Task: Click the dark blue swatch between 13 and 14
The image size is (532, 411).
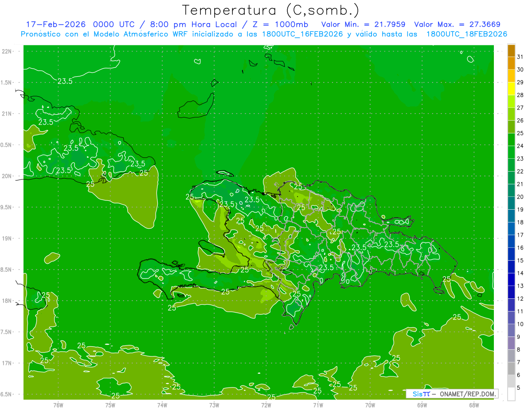Action: pos(511,279)
